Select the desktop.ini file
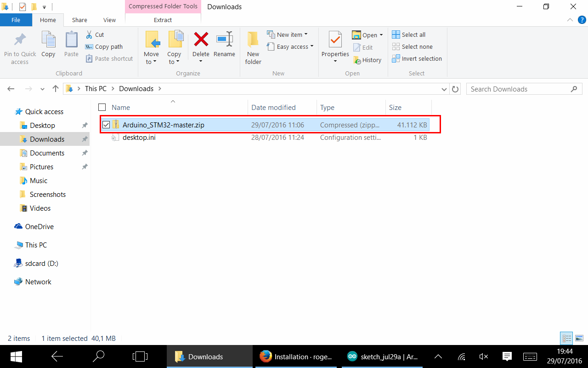 pyautogui.click(x=139, y=137)
